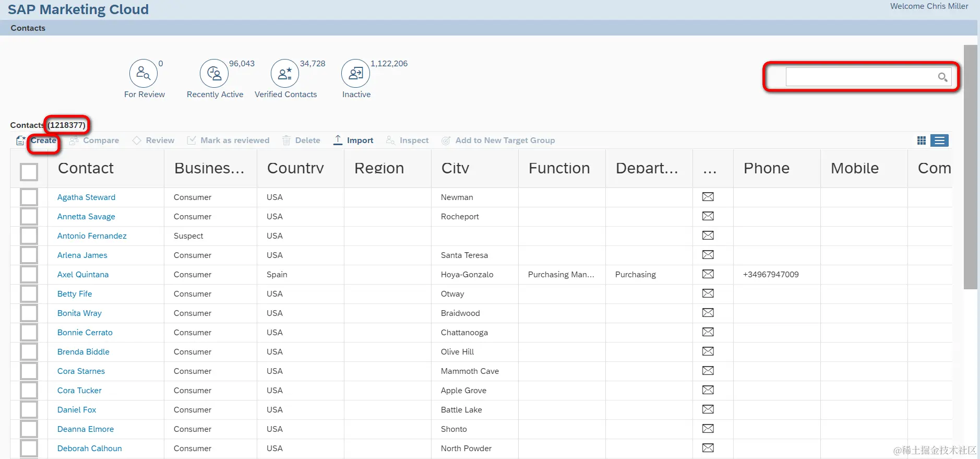Select the Arlena James row checkbox
This screenshot has width=980, height=459.
(x=29, y=255)
